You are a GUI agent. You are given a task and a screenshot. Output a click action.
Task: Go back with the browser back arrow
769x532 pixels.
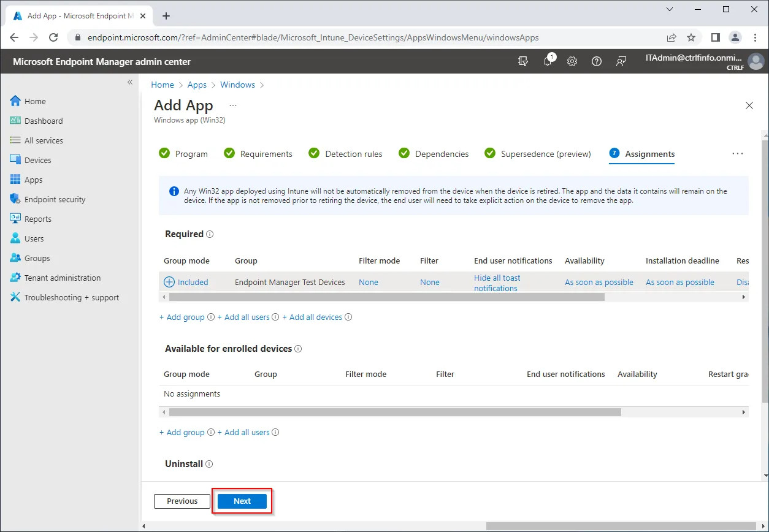tap(14, 37)
